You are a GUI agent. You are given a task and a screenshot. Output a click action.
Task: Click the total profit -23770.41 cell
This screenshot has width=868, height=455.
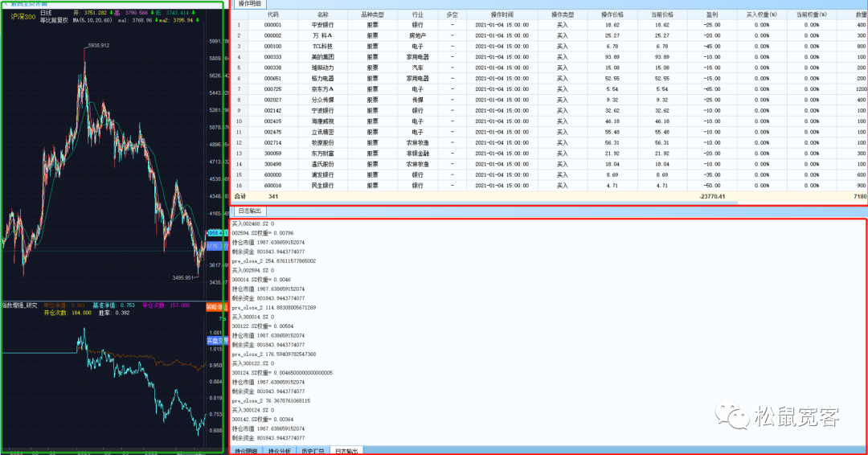712,196
